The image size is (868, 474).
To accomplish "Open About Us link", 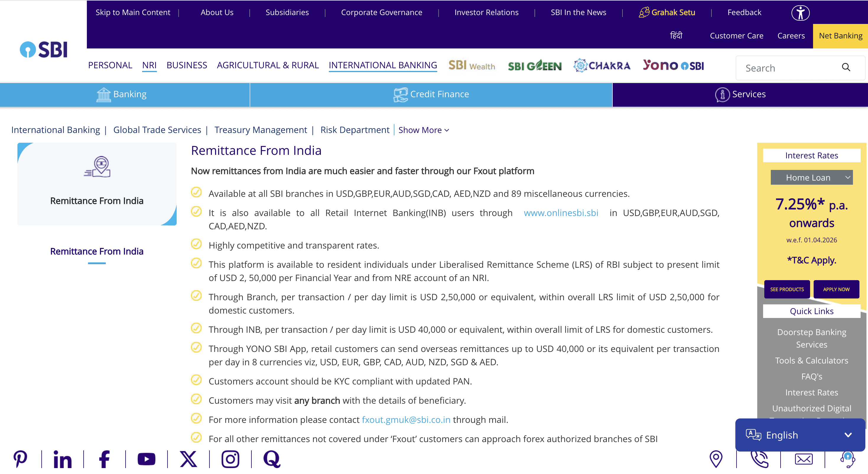I will coord(217,12).
